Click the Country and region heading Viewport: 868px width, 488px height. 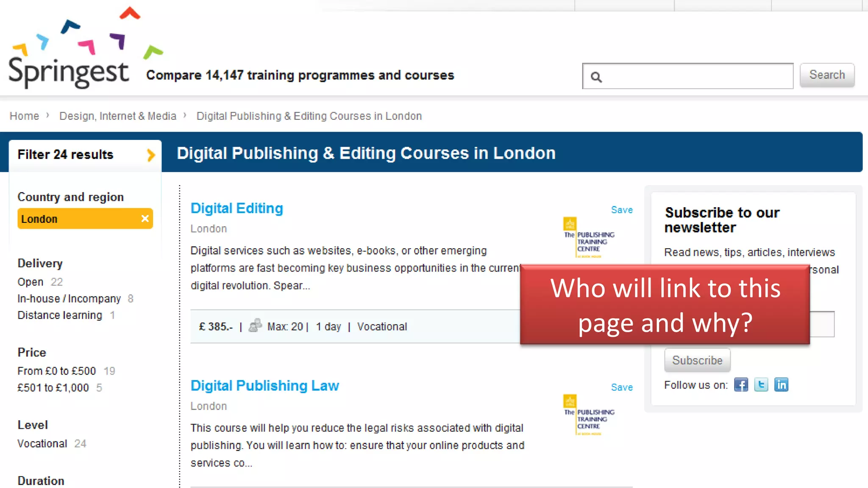[x=70, y=197]
